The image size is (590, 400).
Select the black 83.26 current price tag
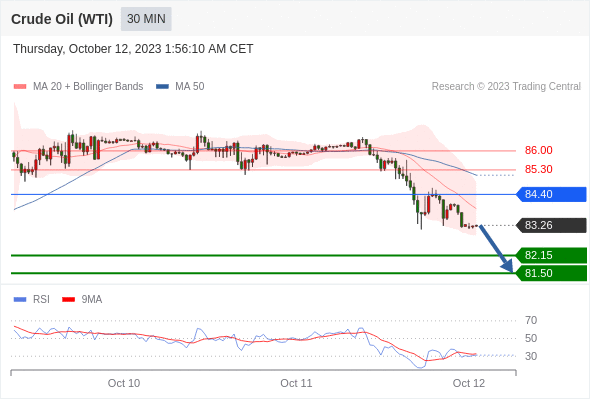click(552, 225)
